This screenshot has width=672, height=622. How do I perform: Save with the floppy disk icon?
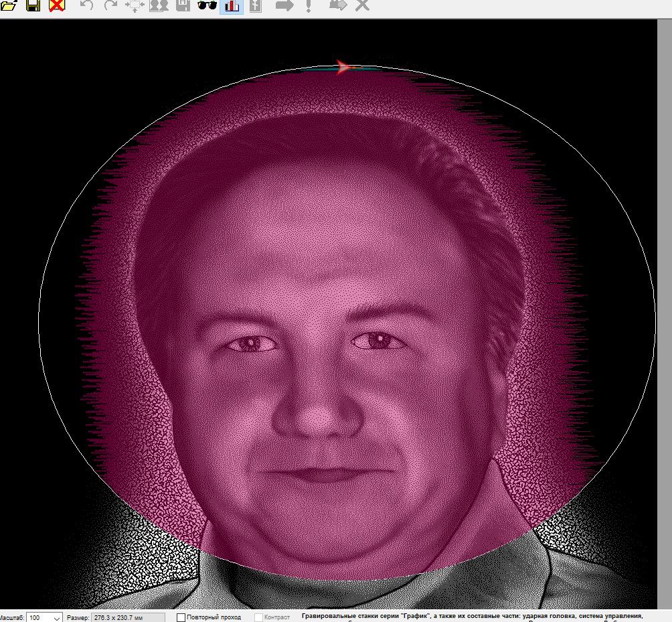pyautogui.click(x=33, y=5)
